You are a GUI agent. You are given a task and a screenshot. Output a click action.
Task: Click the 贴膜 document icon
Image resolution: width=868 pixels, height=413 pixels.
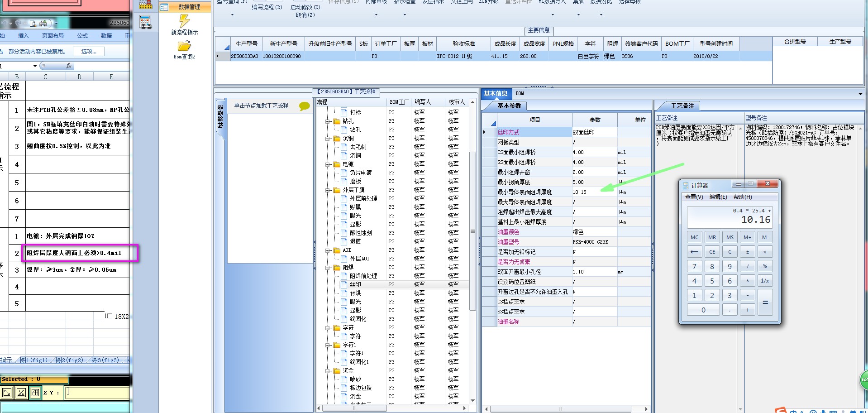344,207
